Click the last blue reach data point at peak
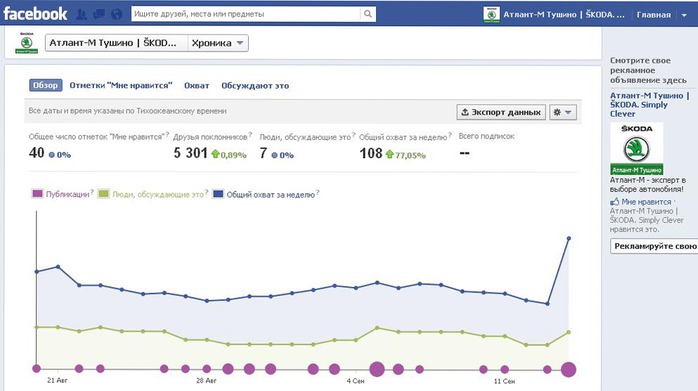This screenshot has height=391, width=698. coord(568,239)
